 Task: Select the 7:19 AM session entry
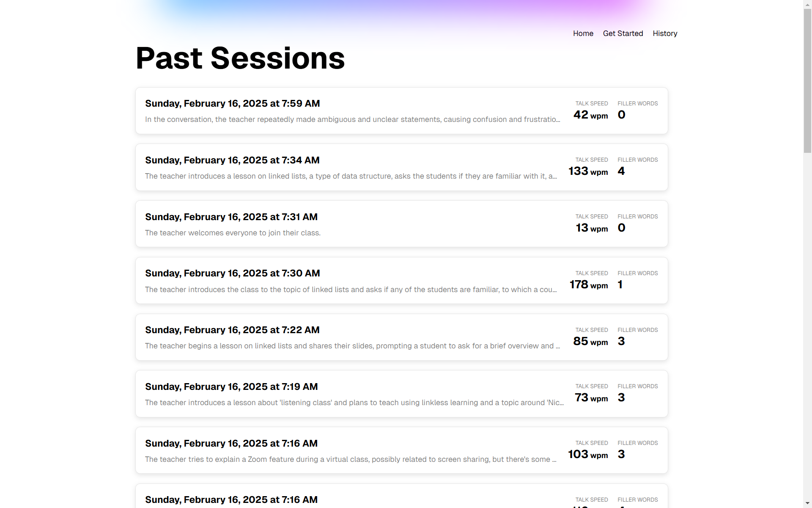click(401, 394)
